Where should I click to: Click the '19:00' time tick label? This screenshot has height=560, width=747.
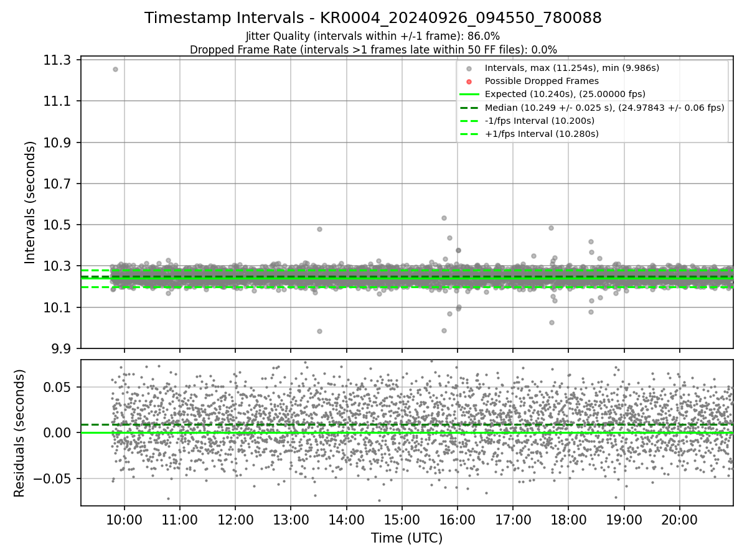click(624, 520)
